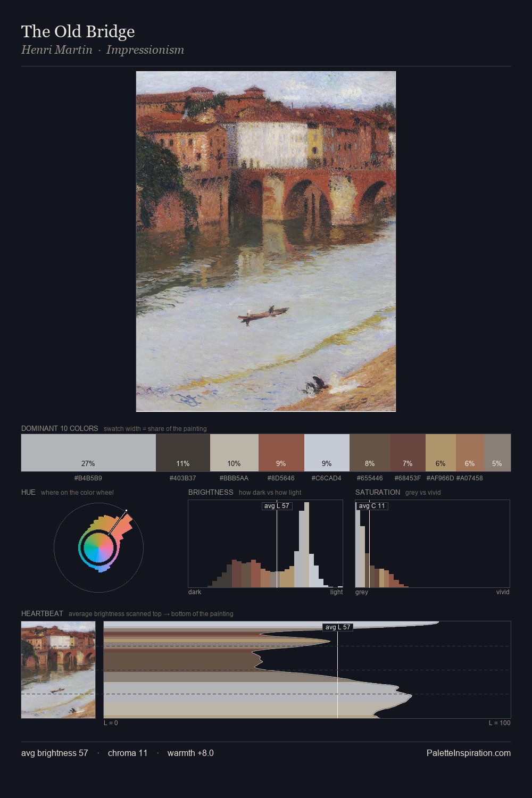This screenshot has width=532, height=798.
Task: Click hex label "#BBB5AA"
Action: (x=234, y=478)
